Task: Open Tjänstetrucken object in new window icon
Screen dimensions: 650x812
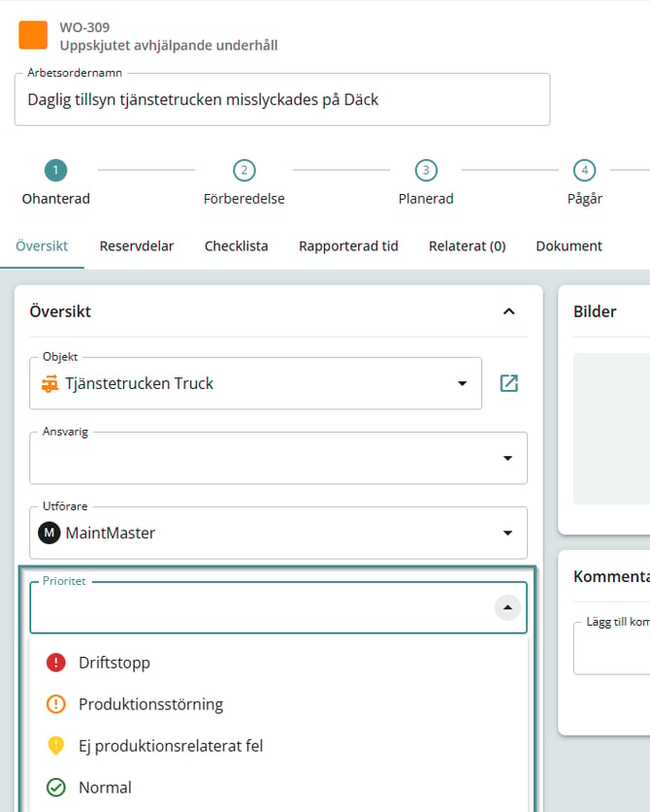Action: 509,383
